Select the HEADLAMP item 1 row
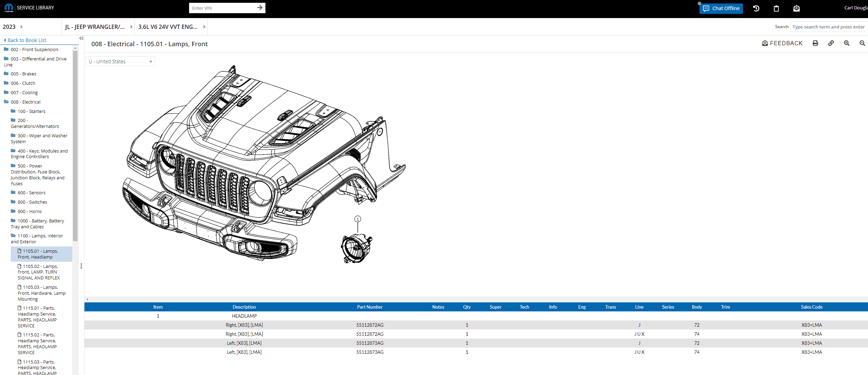The width and height of the screenshot is (868, 375). pos(476,316)
